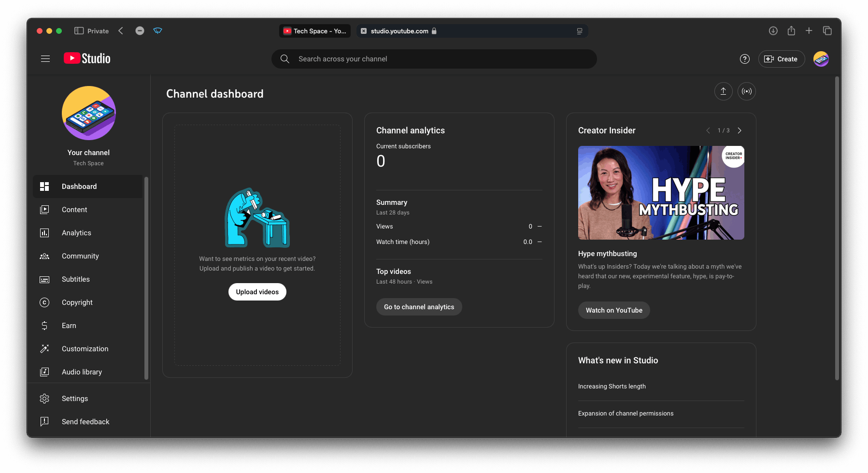Click the search across your channel field

435,59
